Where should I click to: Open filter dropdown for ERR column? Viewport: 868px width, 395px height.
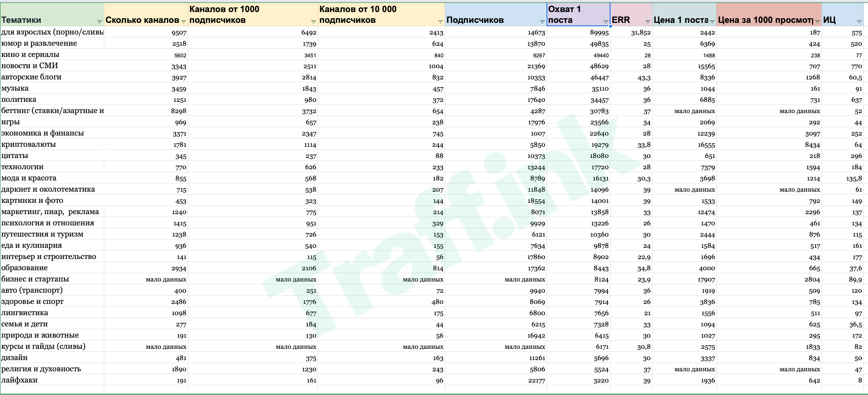pyautogui.click(x=647, y=22)
